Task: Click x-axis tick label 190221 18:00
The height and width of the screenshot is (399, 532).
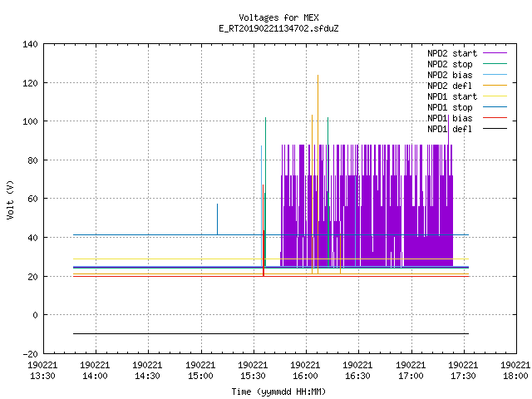Action: (515, 371)
